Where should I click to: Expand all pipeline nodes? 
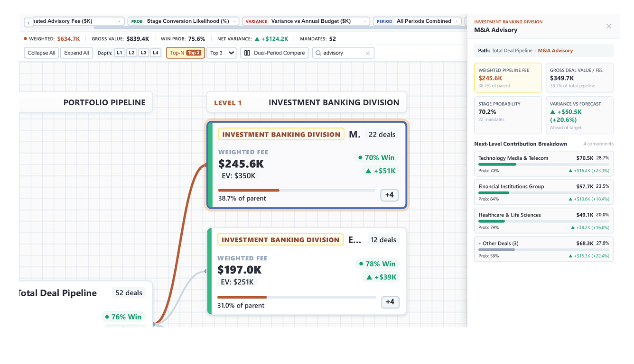76,53
